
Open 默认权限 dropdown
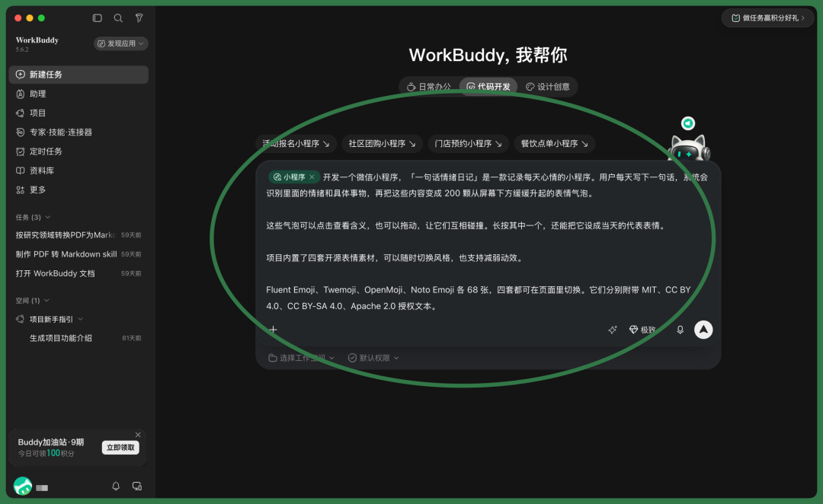point(373,358)
